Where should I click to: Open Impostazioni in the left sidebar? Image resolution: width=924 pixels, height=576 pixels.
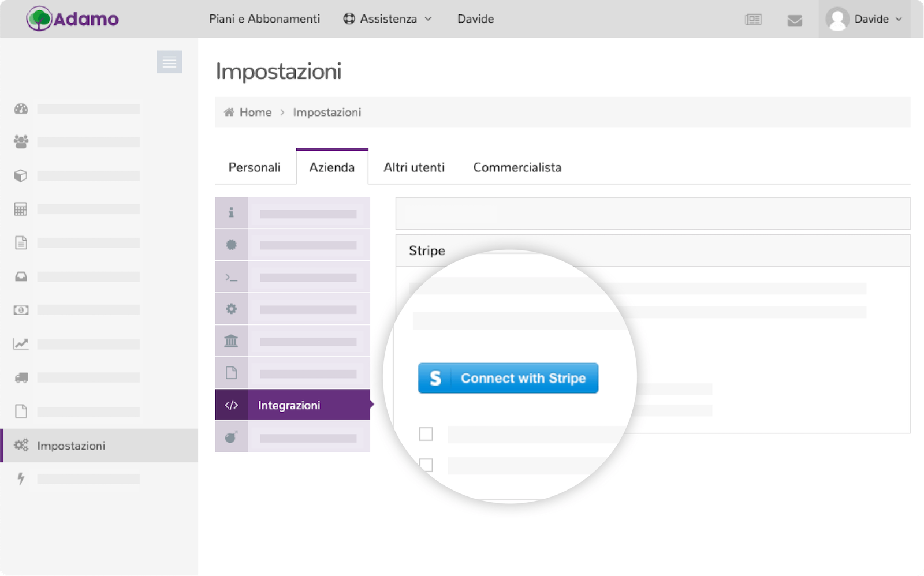(x=99, y=446)
